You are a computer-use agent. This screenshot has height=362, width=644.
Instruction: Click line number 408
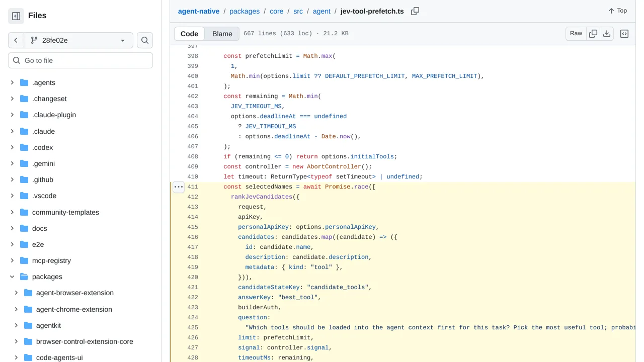click(x=193, y=157)
